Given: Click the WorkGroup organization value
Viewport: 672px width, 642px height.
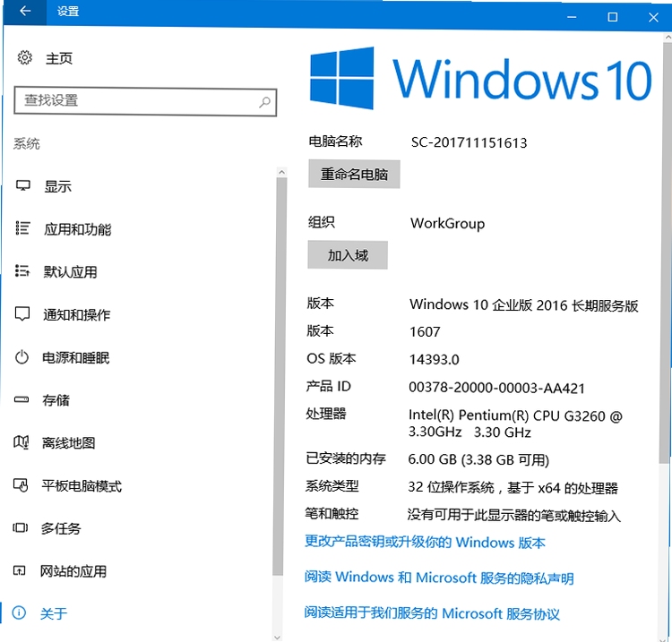Looking at the screenshot, I should click(447, 223).
